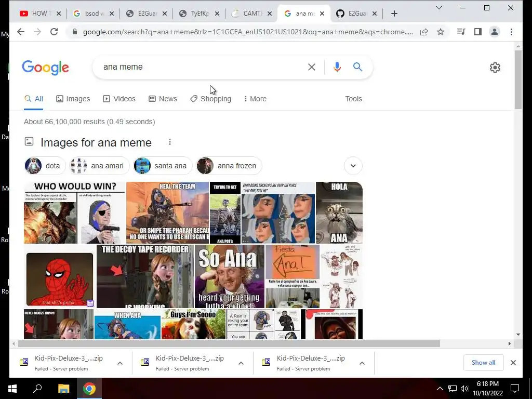Reload the page with the refresh icon
Image resolution: width=532 pixels, height=399 pixels.
tap(54, 32)
